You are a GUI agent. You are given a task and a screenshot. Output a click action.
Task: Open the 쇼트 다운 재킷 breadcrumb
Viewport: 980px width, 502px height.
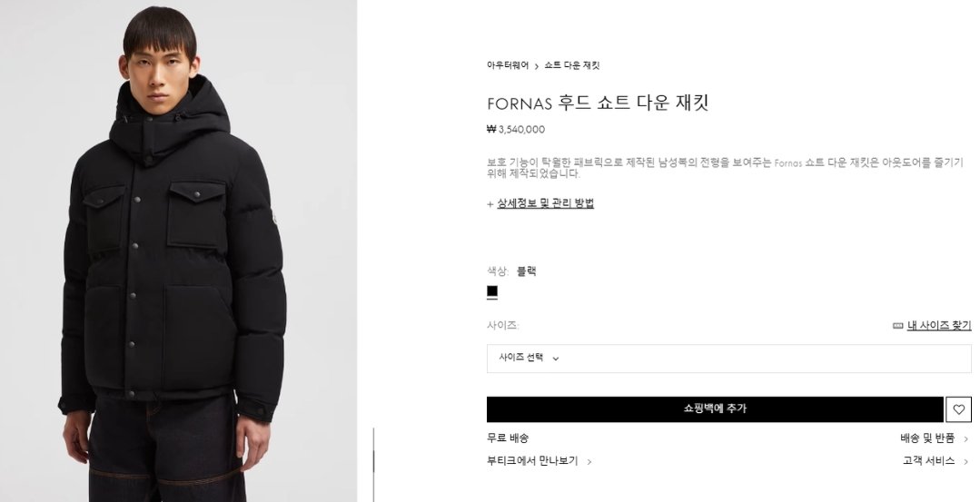pos(572,65)
